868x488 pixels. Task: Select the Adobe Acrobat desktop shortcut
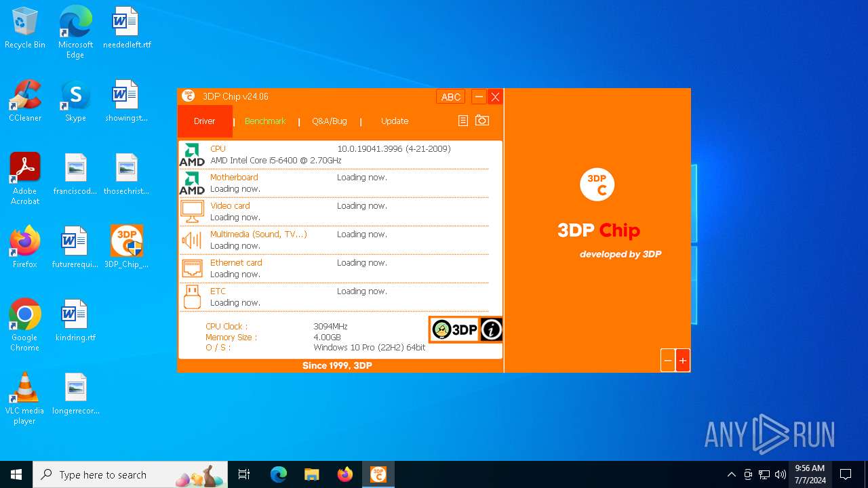(25, 179)
